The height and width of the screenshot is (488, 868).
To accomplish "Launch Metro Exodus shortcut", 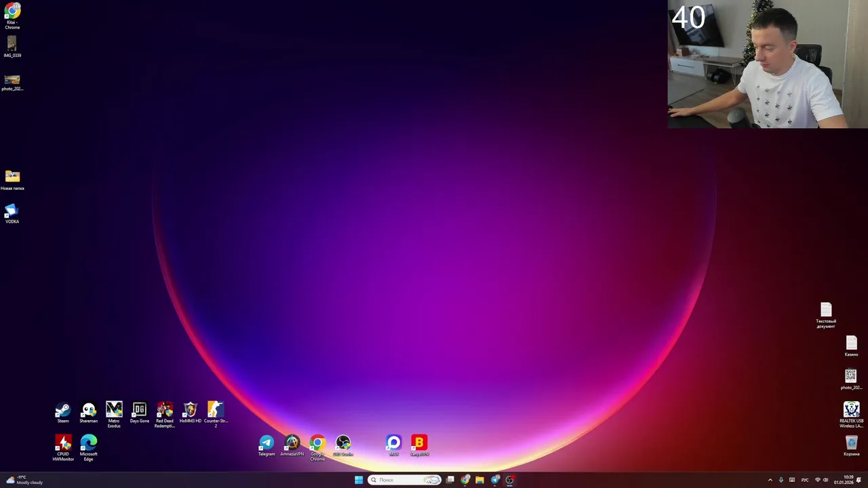I will [114, 415].
